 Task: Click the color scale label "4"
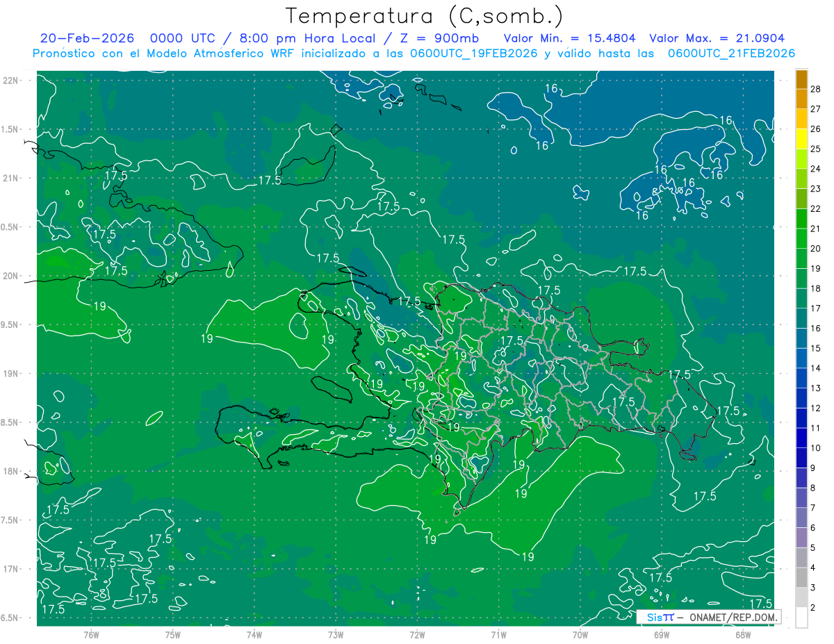click(813, 568)
